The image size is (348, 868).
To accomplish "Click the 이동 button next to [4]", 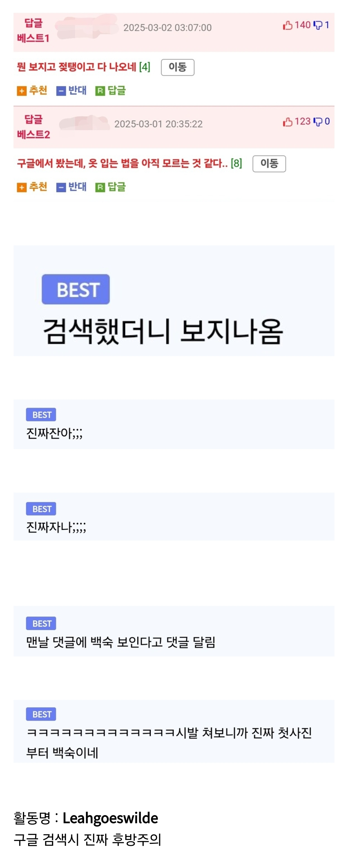I will [x=178, y=67].
